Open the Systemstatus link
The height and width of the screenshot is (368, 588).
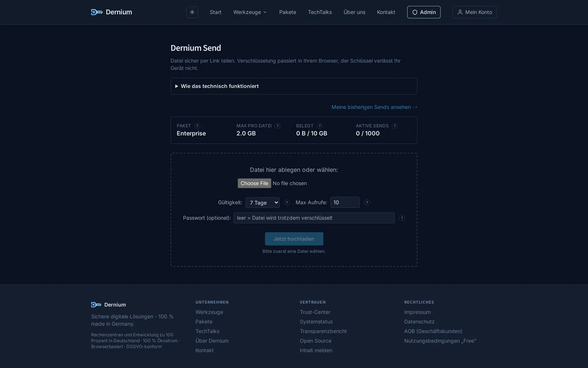point(316,322)
